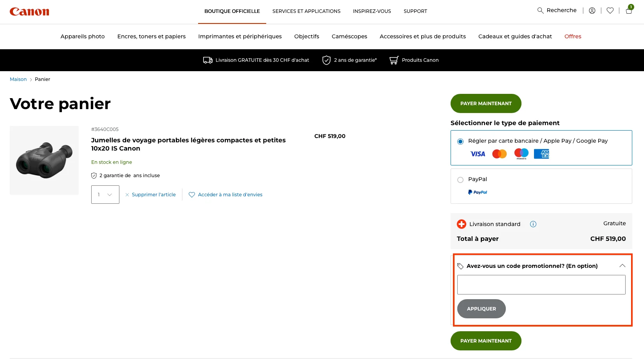Click the PAYER MAINTENANT button
Image resolution: width=644 pixels, height=359 pixels.
coord(485,103)
